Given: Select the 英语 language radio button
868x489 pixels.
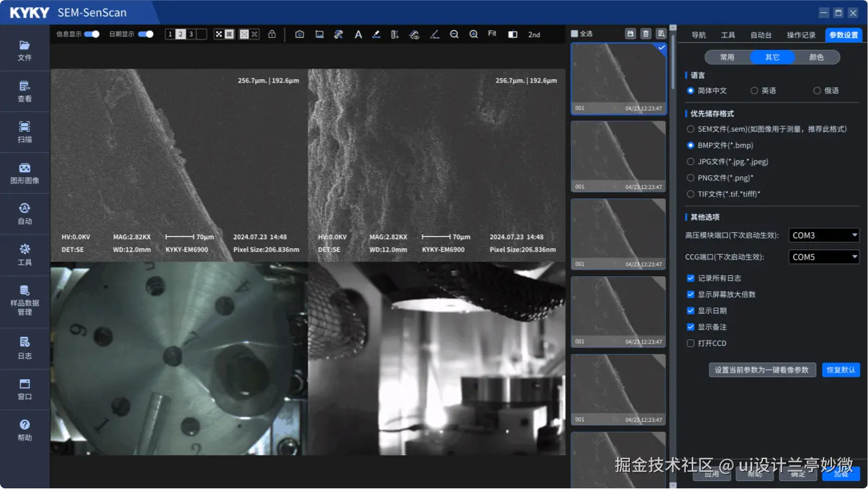Looking at the screenshot, I should tap(754, 90).
